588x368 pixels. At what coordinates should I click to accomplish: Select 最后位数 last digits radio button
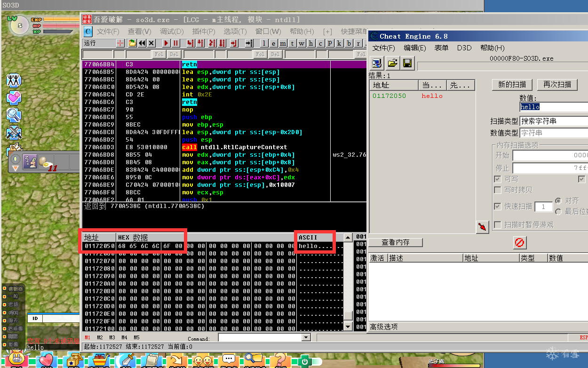[x=558, y=212]
